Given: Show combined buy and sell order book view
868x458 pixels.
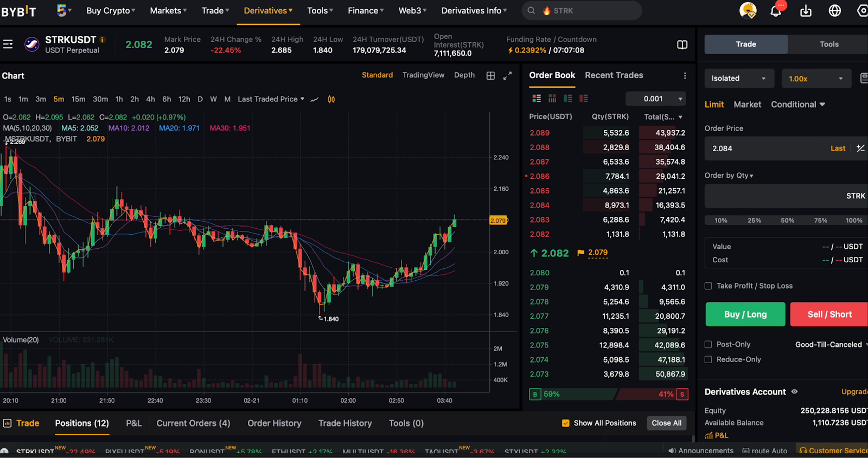Looking at the screenshot, I should coord(537,98).
